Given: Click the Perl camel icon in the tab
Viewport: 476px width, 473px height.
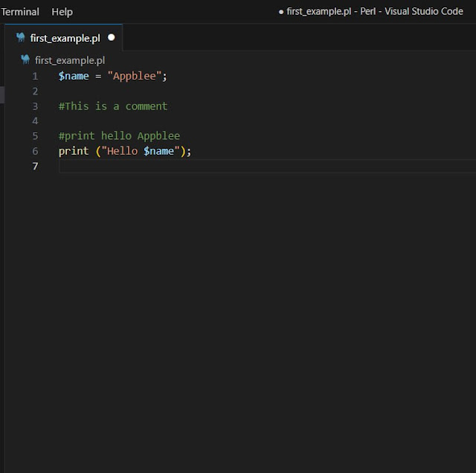Looking at the screenshot, I should coord(21,38).
